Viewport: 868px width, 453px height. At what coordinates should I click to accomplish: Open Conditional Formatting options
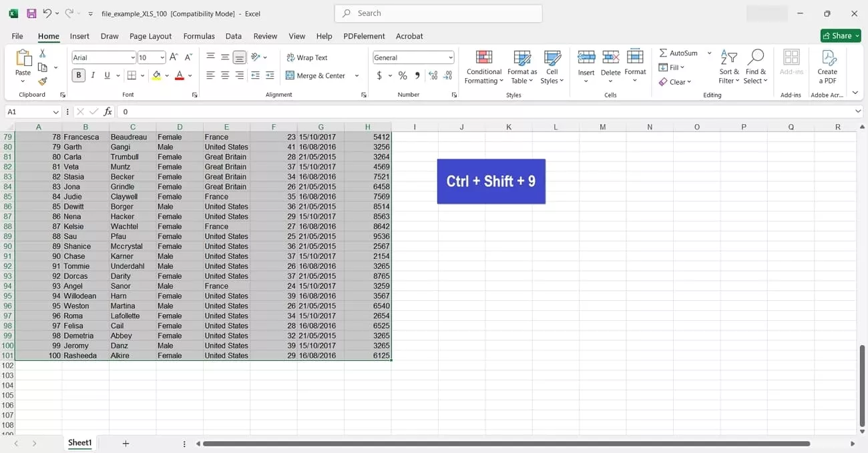pos(483,66)
